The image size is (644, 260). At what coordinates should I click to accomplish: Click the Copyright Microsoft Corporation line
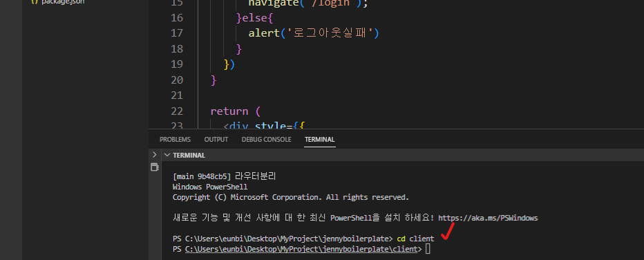(x=291, y=197)
